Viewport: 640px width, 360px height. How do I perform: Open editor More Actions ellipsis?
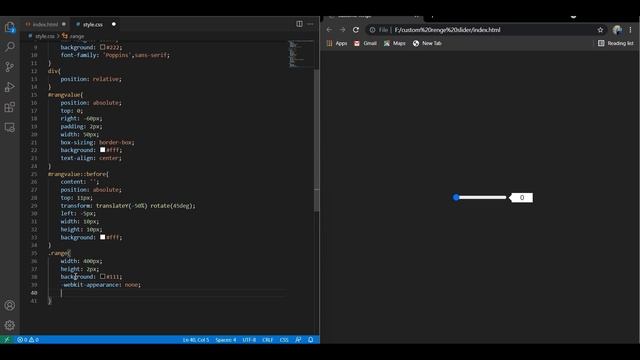click(x=310, y=24)
